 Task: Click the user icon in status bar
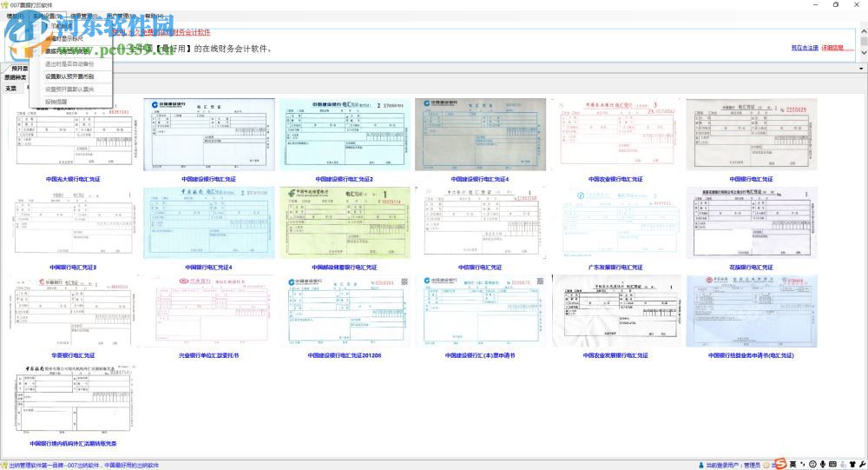tap(701, 466)
